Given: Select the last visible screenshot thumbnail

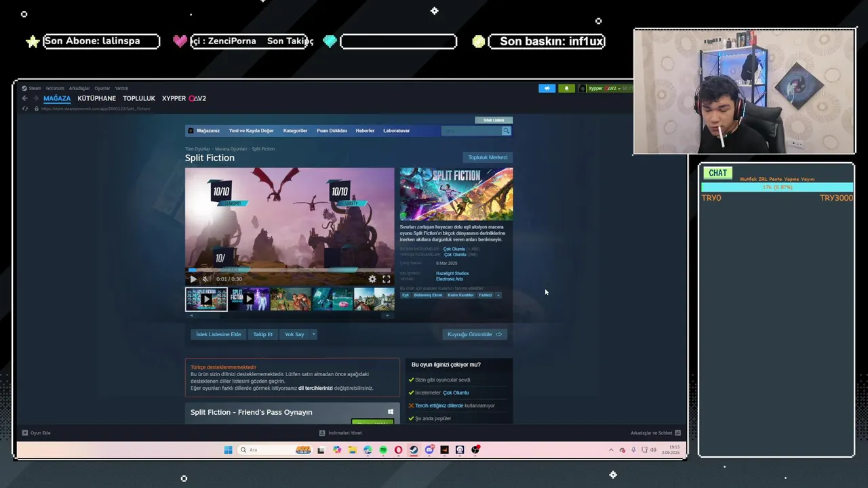Looking at the screenshot, I should pyautogui.click(x=374, y=299).
